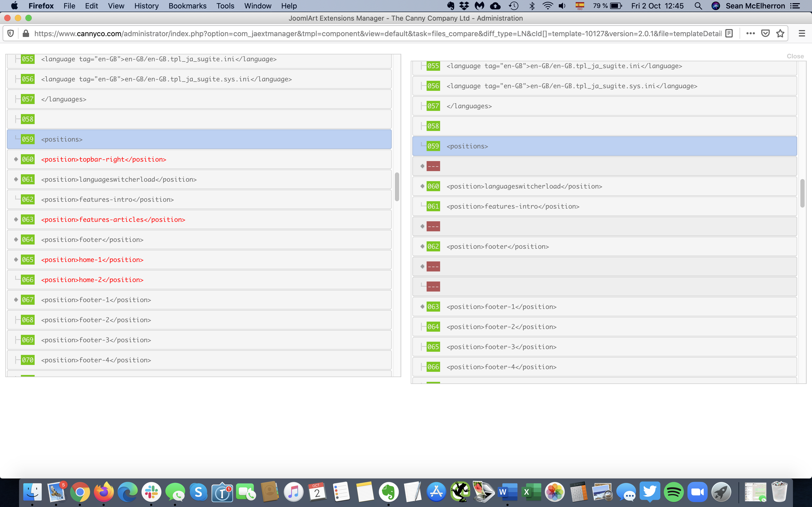Open the Bookmarks menu in menu bar
The image size is (812, 507).
coord(187,6)
